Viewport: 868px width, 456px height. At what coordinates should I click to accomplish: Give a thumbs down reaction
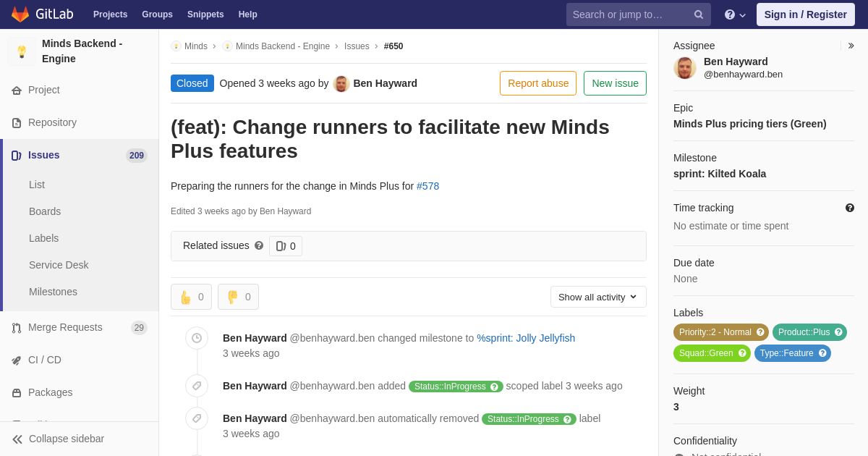pos(238,297)
